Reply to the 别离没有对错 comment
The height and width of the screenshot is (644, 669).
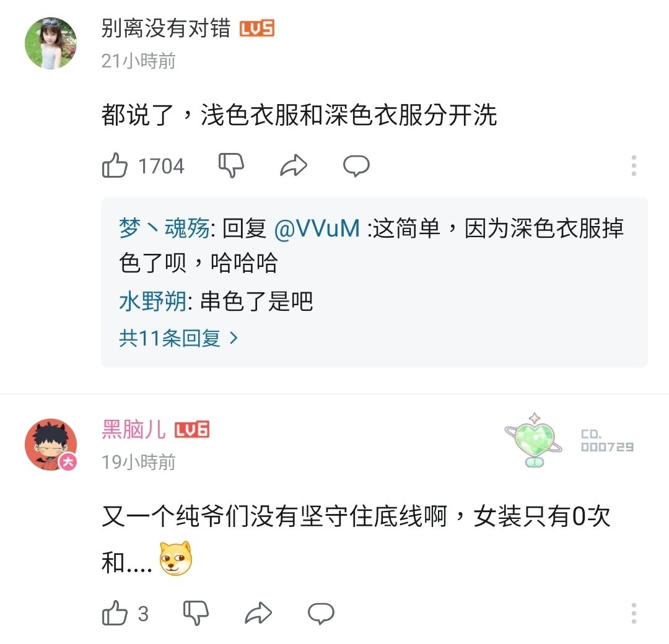point(356,166)
